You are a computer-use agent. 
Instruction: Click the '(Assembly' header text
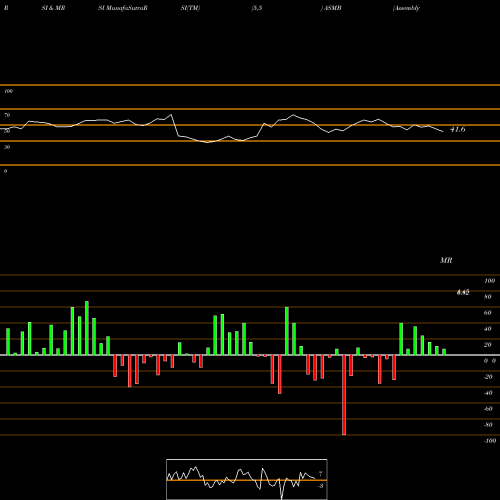[406, 8]
